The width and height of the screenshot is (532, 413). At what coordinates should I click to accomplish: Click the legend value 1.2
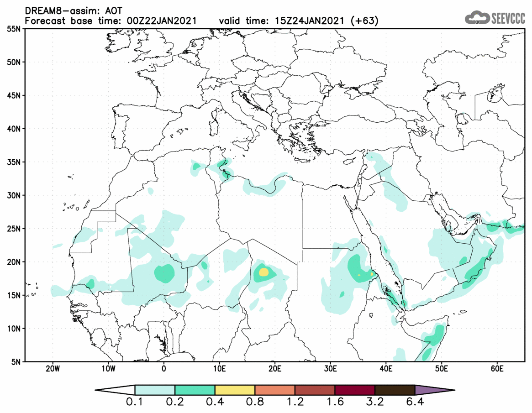[x=295, y=402]
